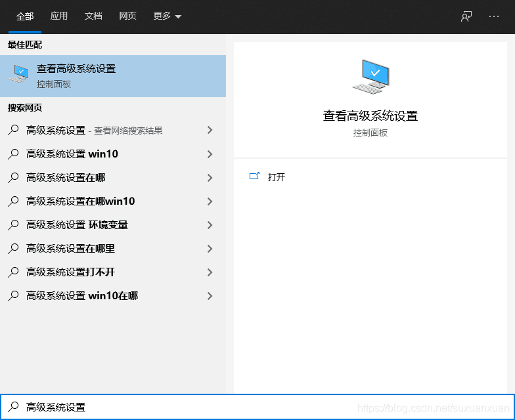Expand arrow for 高级系统设置在哪win10
The width and height of the screenshot is (515, 420).
[x=210, y=201]
